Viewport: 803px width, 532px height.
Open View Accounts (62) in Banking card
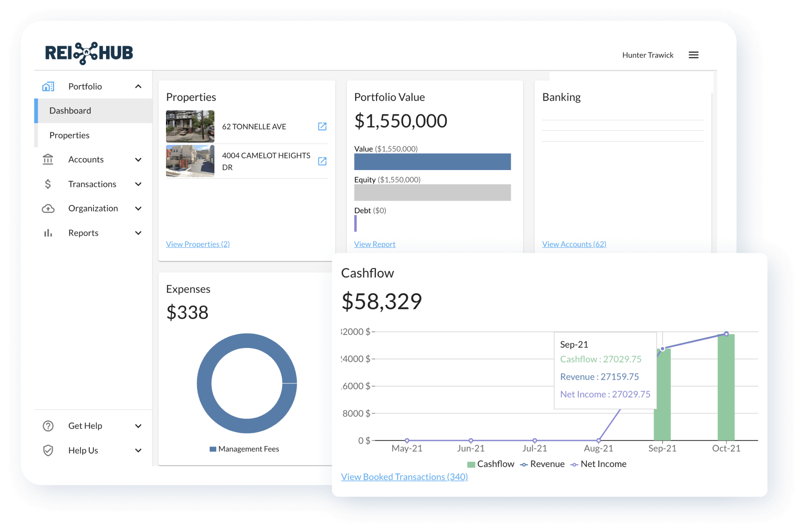(x=574, y=244)
